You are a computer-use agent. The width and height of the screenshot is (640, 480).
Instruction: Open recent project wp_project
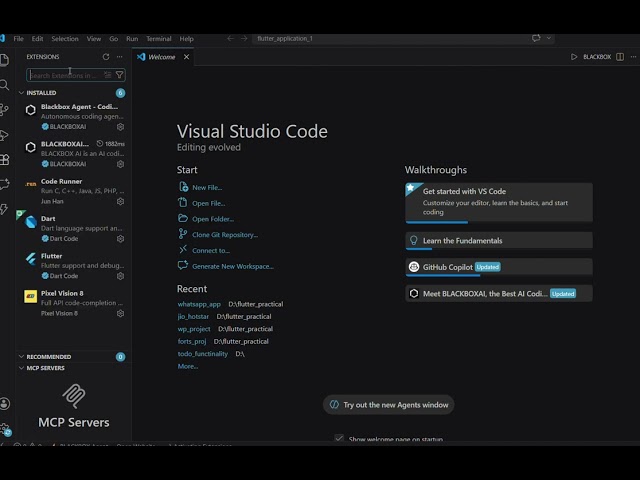coord(194,329)
